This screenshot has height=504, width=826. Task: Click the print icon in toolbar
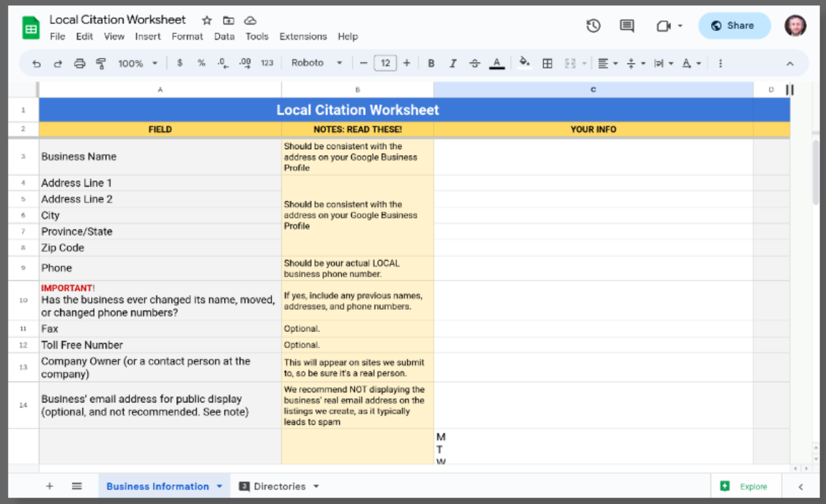pos(79,63)
